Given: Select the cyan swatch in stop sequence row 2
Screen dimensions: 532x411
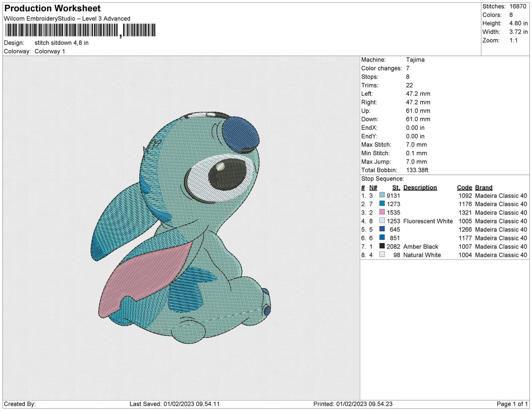Looking at the screenshot, I should 381,204.
